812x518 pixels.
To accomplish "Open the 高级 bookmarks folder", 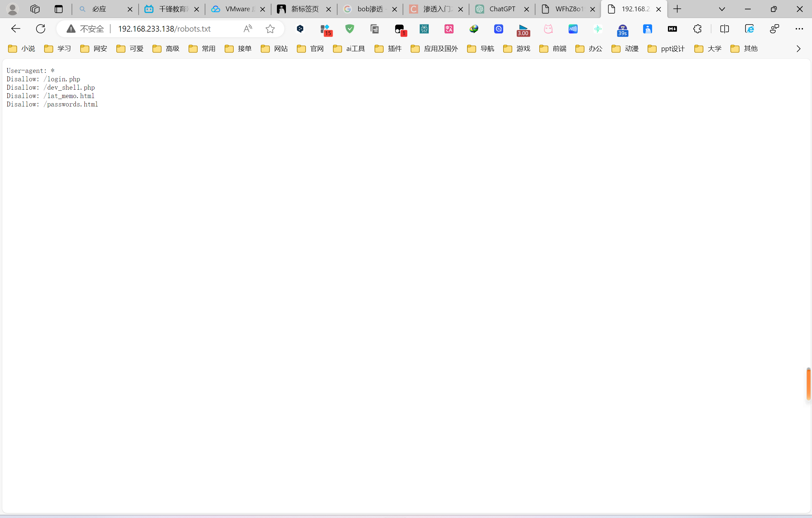I will pos(166,49).
